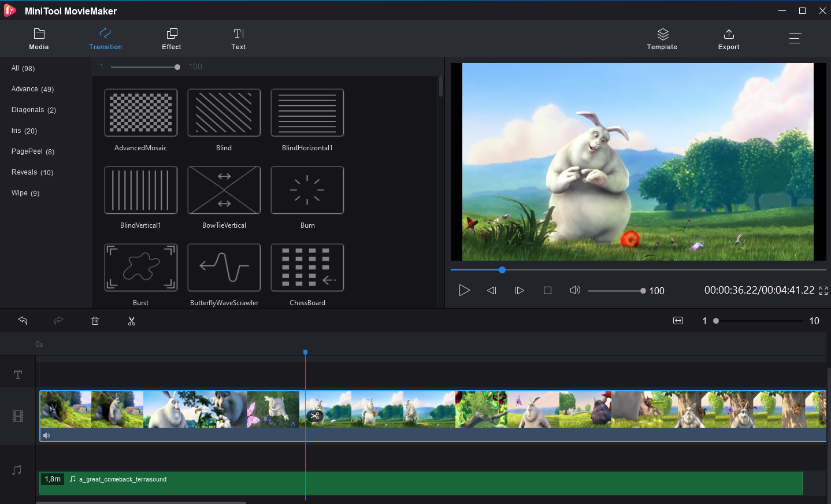Screen dimensions: 831x504
Task: Apply the Burn transition
Action: click(x=307, y=190)
